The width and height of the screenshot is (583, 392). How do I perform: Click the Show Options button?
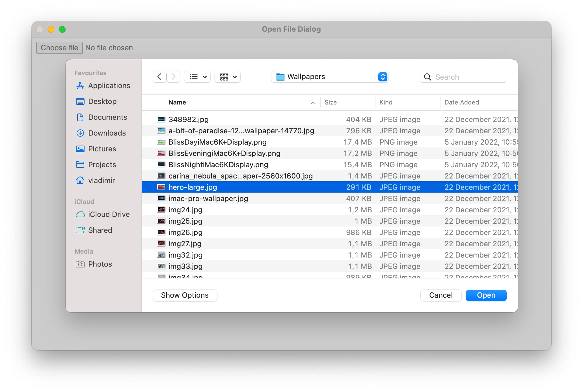click(x=185, y=295)
